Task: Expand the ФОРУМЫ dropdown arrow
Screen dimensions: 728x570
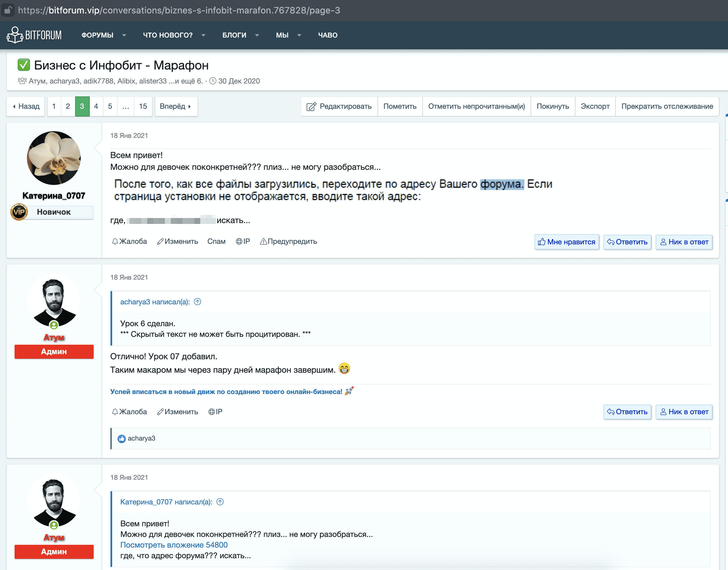Action: pyautogui.click(x=124, y=35)
